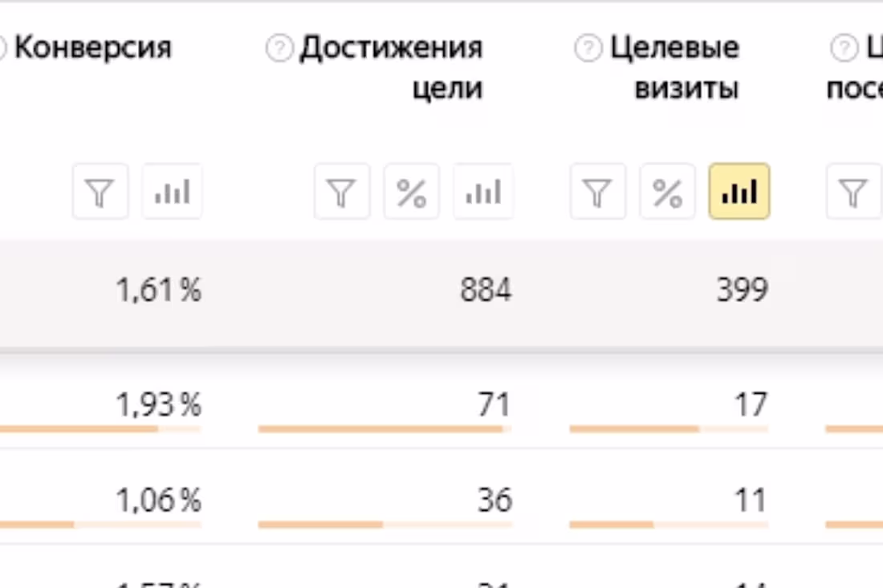Click filter icon in rightmost partial column
The width and height of the screenshot is (883, 588).
(x=854, y=192)
